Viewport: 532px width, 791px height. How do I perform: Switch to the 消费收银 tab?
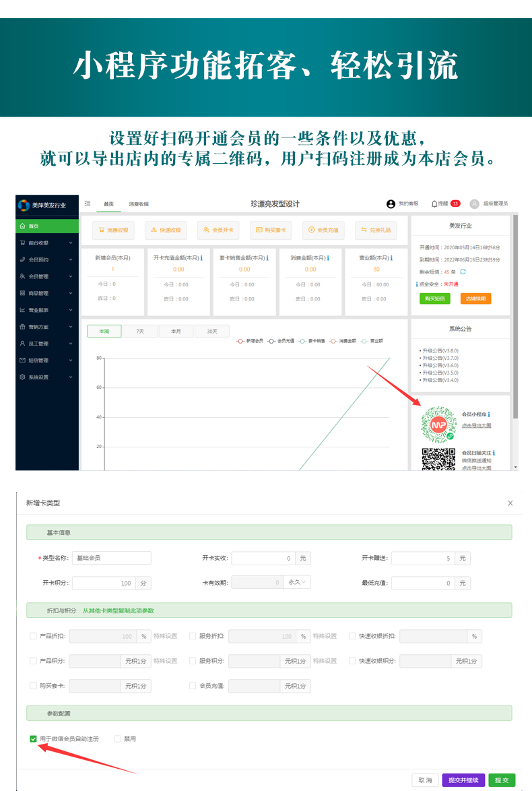pyautogui.click(x=139, y=204)
